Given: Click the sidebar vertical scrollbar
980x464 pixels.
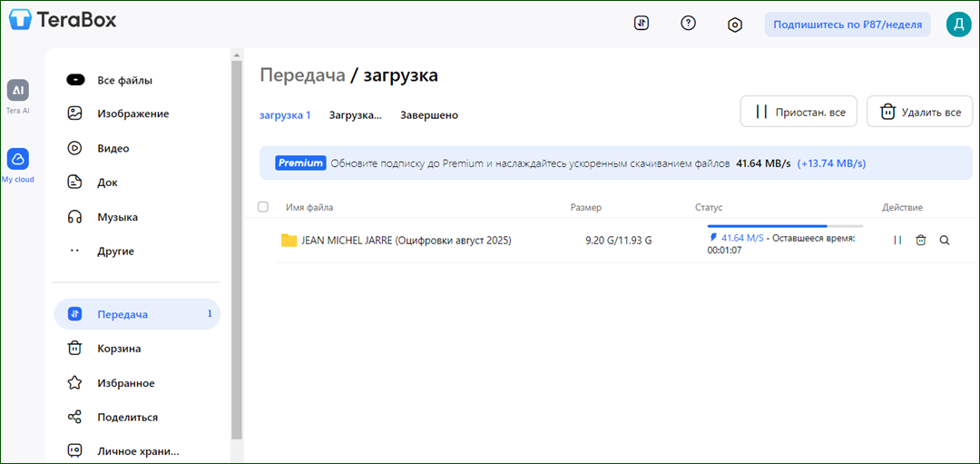Looking at the screenshot, I should (x=236, y=250).
